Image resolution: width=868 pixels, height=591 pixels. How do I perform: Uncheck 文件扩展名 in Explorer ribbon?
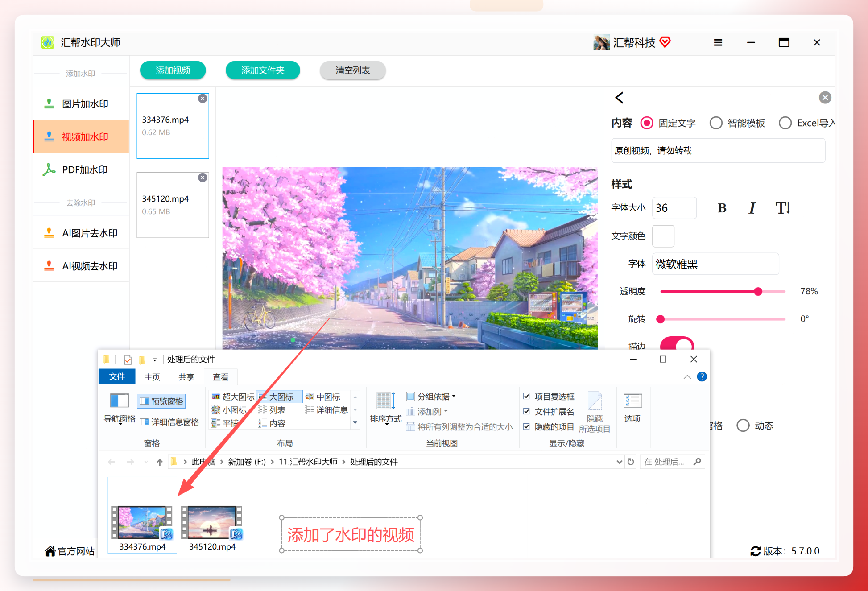pos(526,411)
